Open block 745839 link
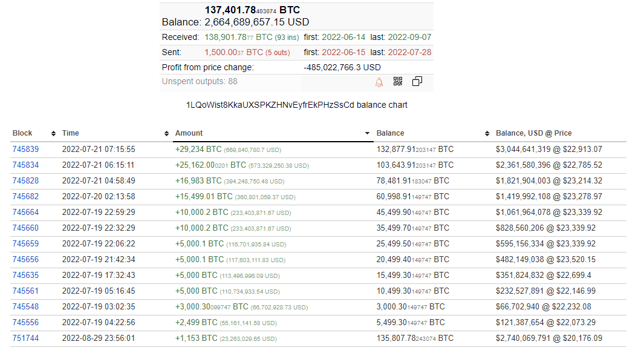 (25, 150)
